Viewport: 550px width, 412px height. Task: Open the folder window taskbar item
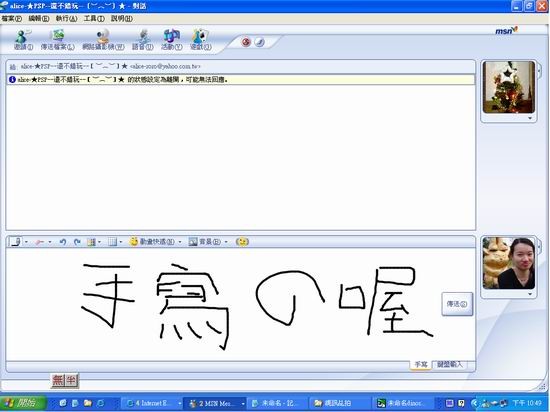[x=339, y=404]
